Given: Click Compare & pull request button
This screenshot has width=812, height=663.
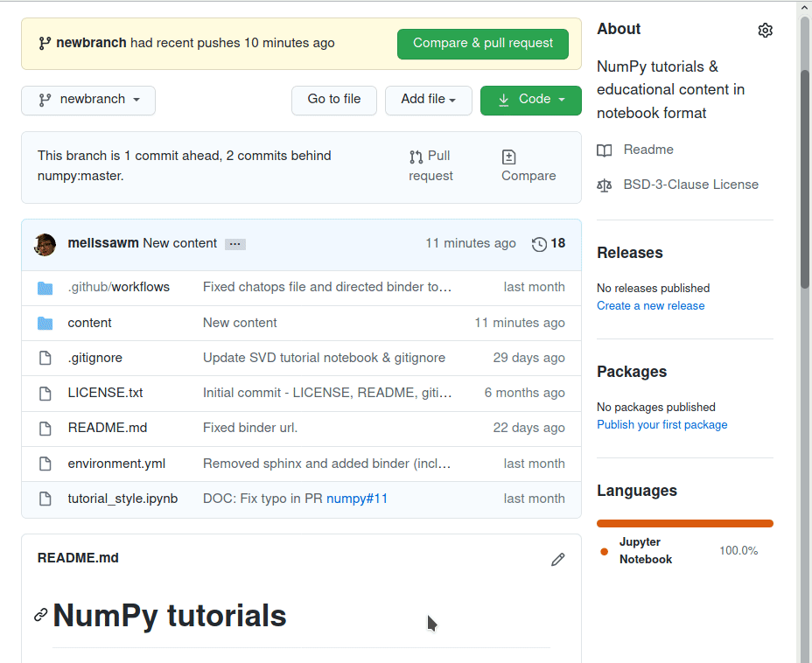Looking at the screenshot, I should point(483,44).
